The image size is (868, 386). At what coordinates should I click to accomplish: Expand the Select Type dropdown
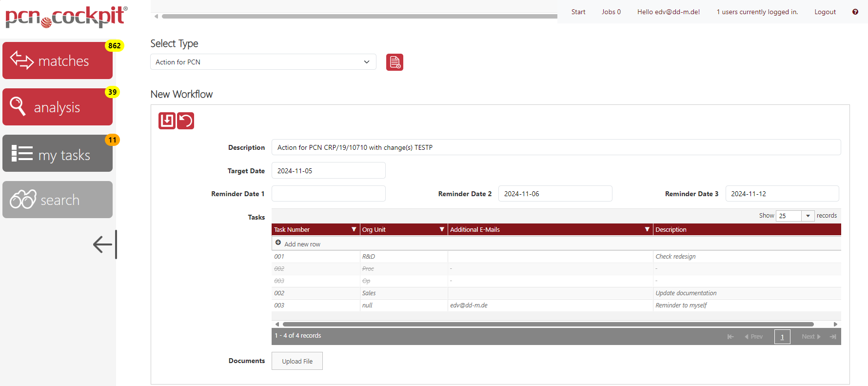point(263,62)
